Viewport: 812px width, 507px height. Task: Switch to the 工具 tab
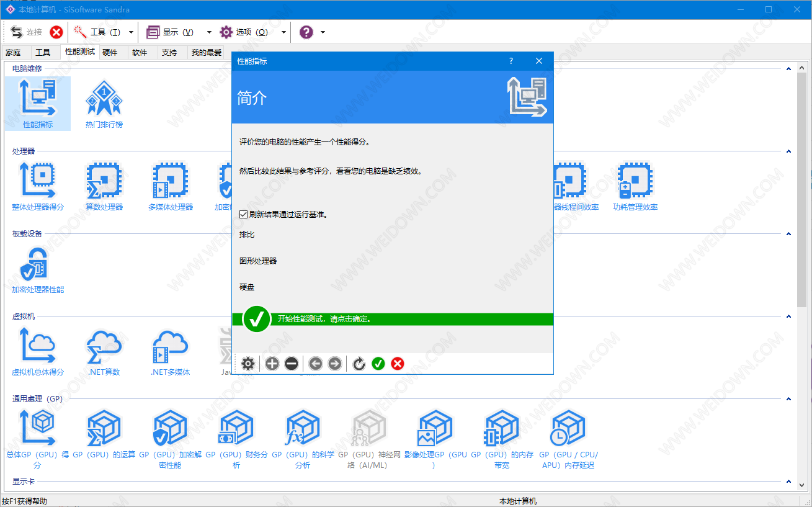pyautogui.click(x=43, y=53)
